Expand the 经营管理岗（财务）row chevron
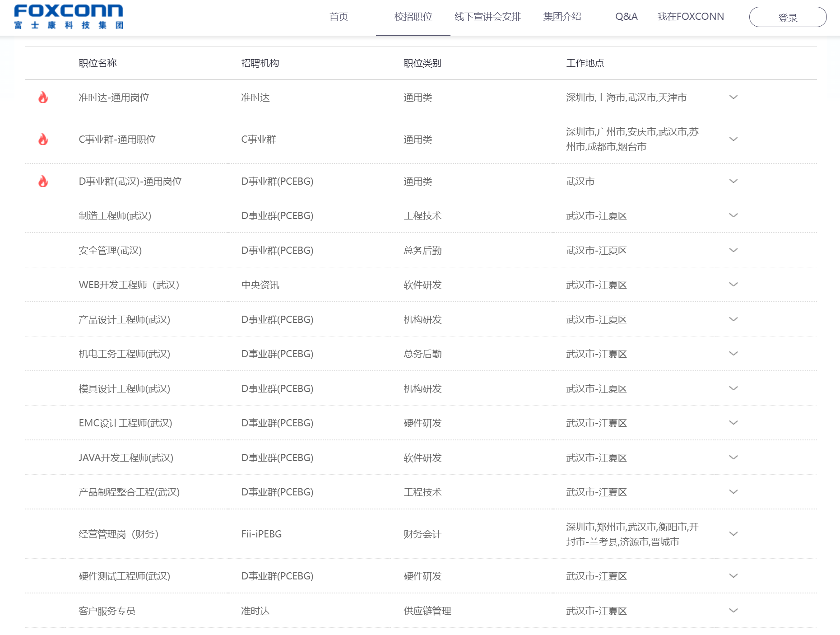This screenshot has height=635, width=840. coord(733,534)
